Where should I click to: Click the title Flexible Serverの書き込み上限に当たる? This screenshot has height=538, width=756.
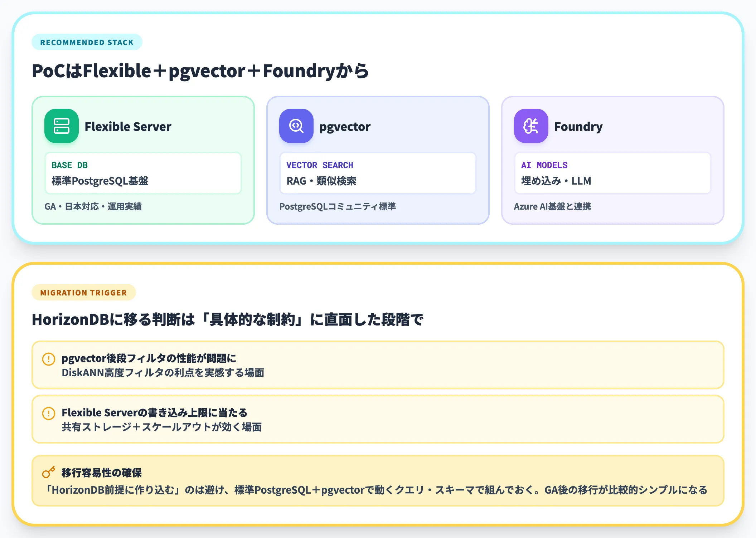[x=155, y=413]
